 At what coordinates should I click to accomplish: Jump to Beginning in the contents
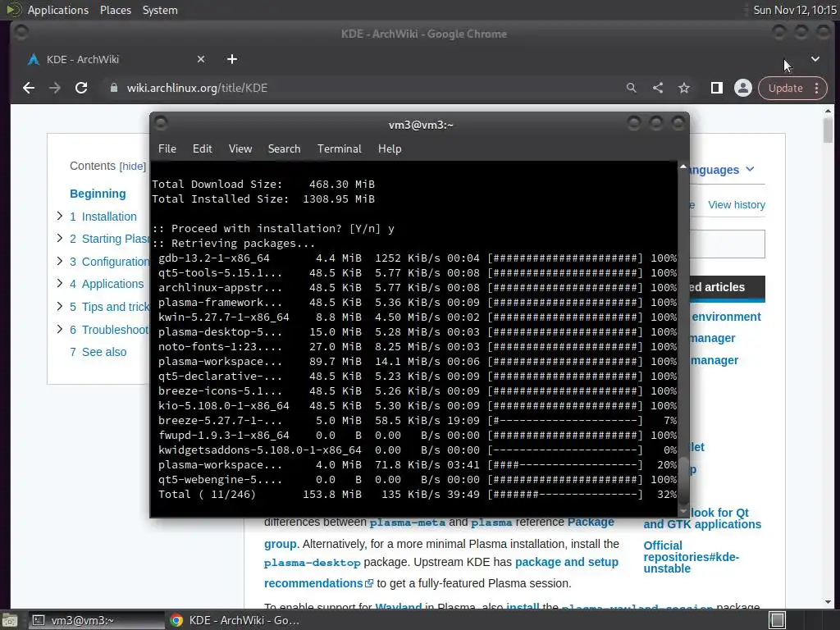pyautogui.click(x=98, y=194)
